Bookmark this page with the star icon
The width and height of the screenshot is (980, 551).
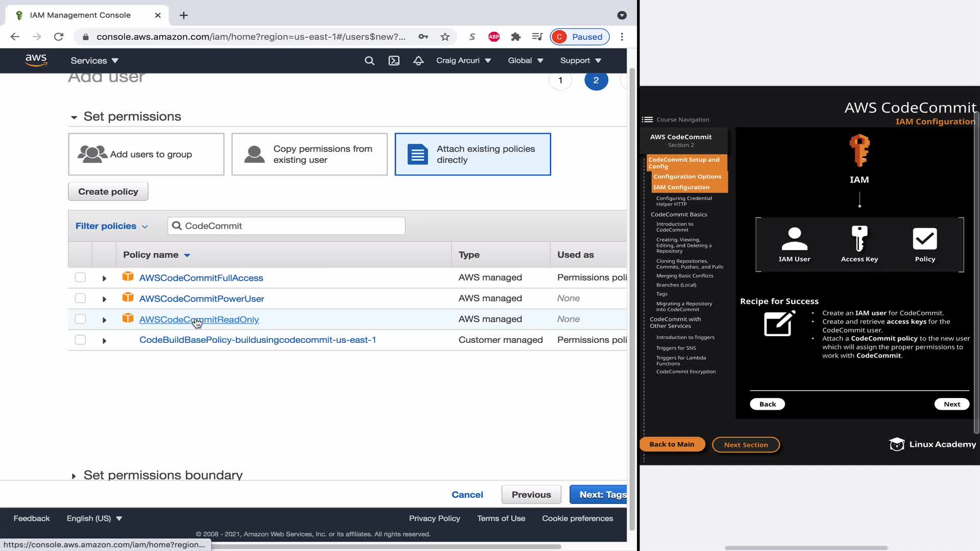click(445, 37)
